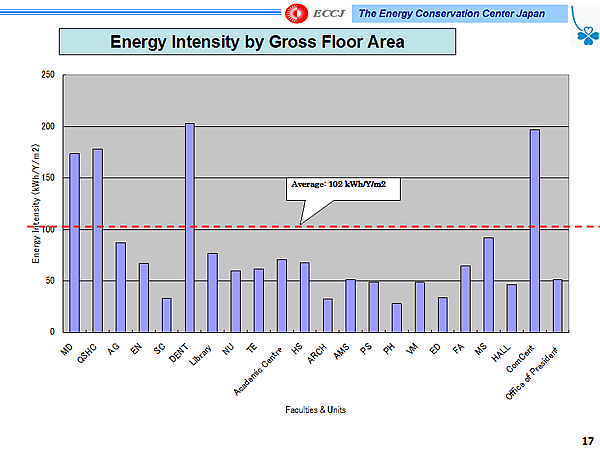Click the FA bar
The height and width of the screenshot is (450, 600).
(x=466, y=298)
